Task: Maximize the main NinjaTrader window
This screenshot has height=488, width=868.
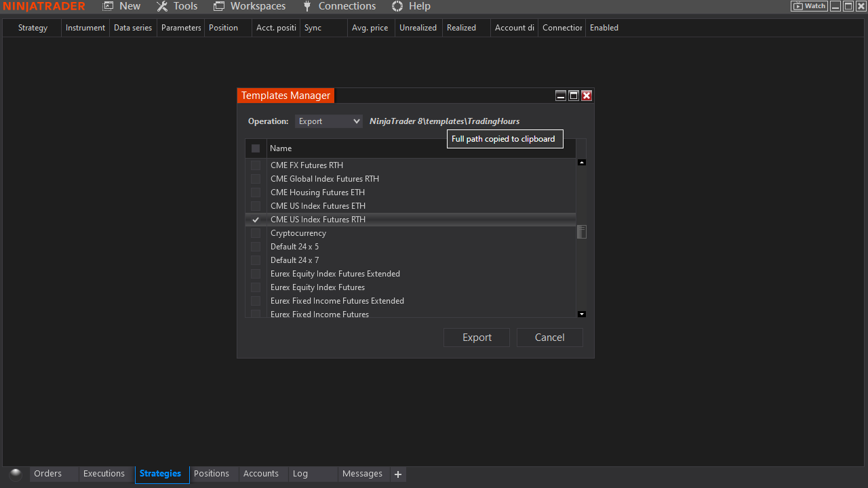Action: (848, 6)
